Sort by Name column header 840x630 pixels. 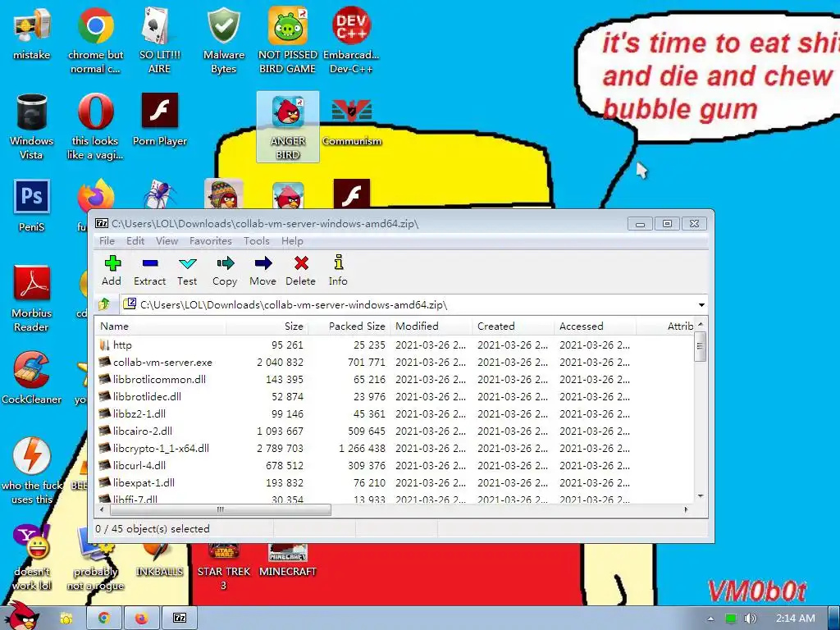161,326
